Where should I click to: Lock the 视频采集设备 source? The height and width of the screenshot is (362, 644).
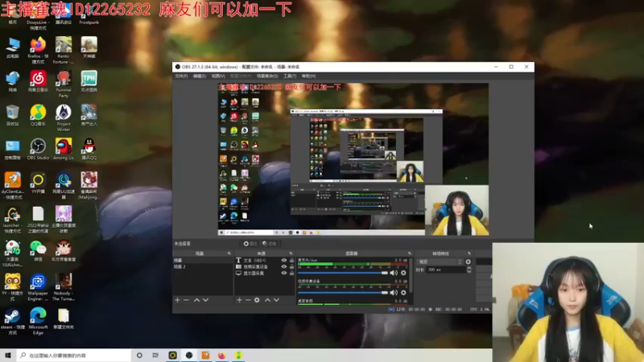[291, 266]
